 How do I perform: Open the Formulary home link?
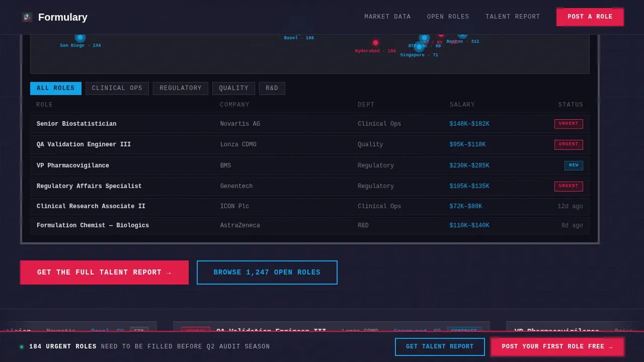pos(54,17)
